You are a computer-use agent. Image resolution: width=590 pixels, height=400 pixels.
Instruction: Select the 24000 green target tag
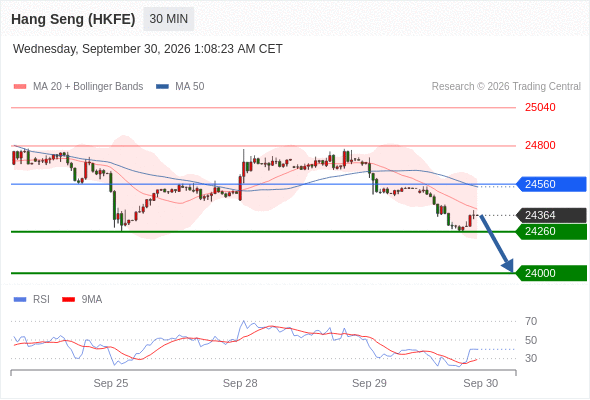coord(552,273)
